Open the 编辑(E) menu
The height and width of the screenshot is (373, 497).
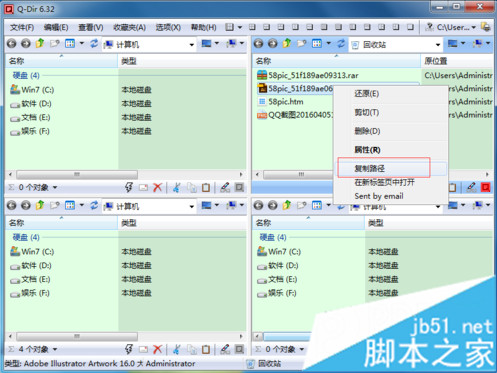coord(56,27)
